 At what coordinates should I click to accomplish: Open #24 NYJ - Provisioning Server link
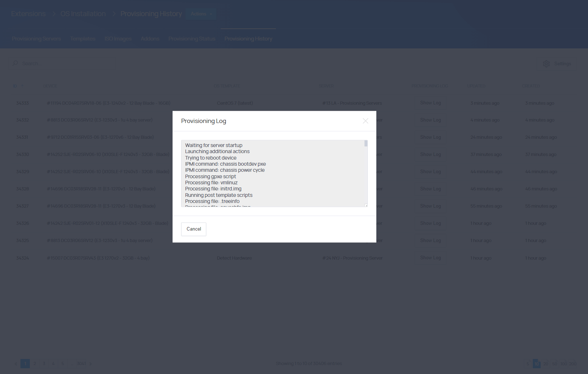(352, 258)
